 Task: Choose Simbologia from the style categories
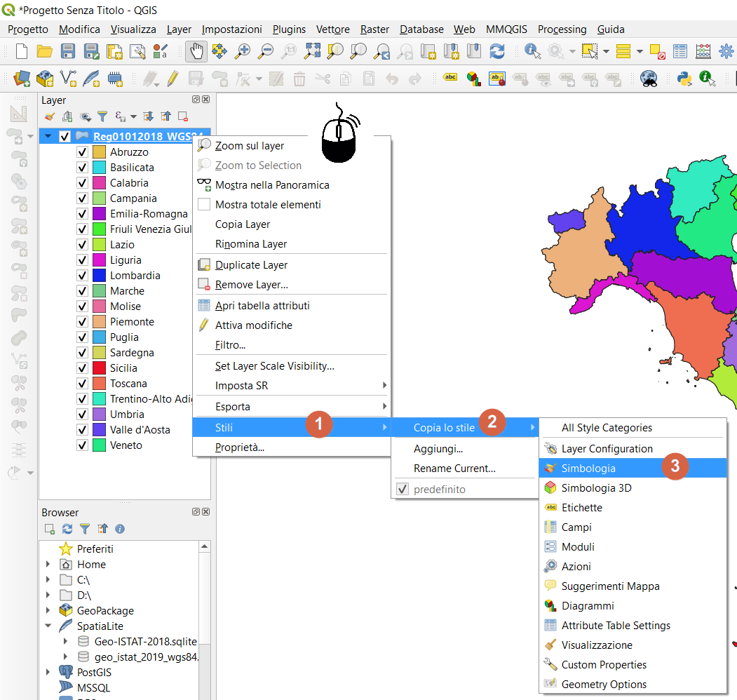point(588,469)
